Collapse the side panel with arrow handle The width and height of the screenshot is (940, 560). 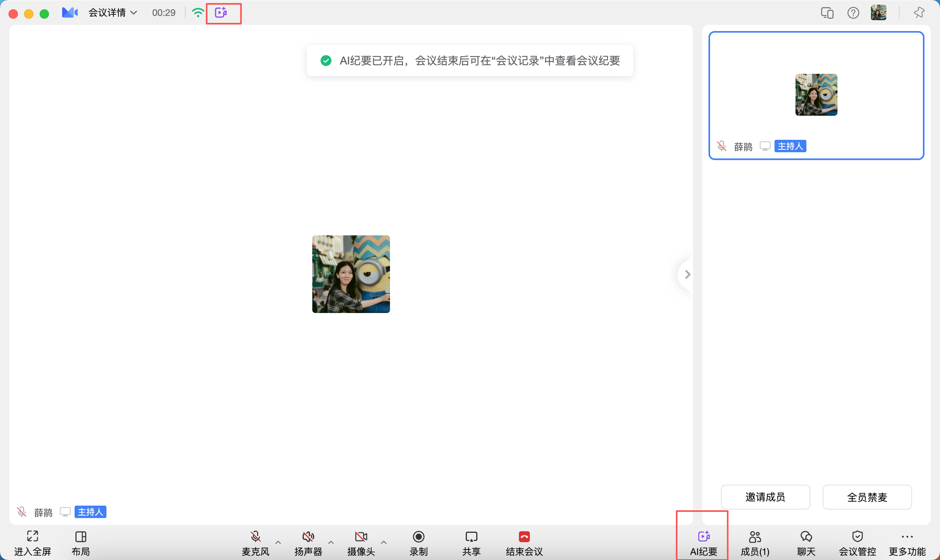click(x=687, y=275)
